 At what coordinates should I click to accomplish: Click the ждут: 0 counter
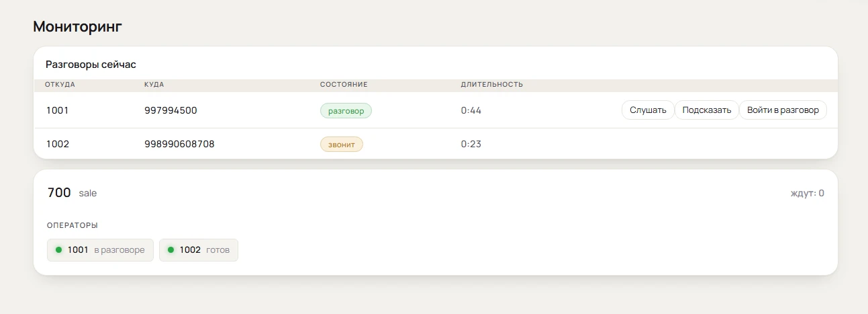click(x=808, y=194)
